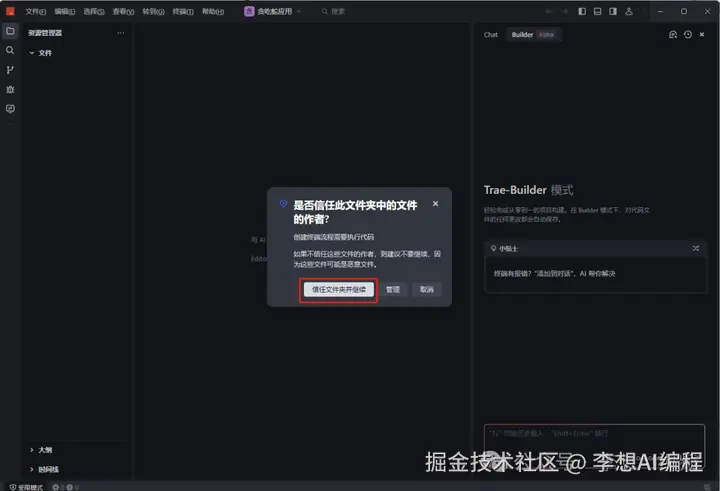Open the Search magnifier in activity bar
720x491 pixels.
point(10,50)
